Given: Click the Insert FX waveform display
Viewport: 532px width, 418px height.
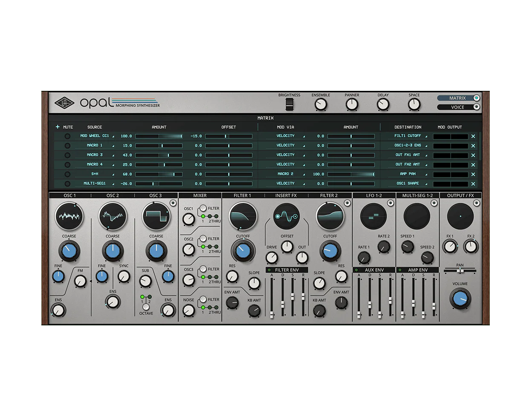Looking at the screenshot, I should click(x=286, y=217).
